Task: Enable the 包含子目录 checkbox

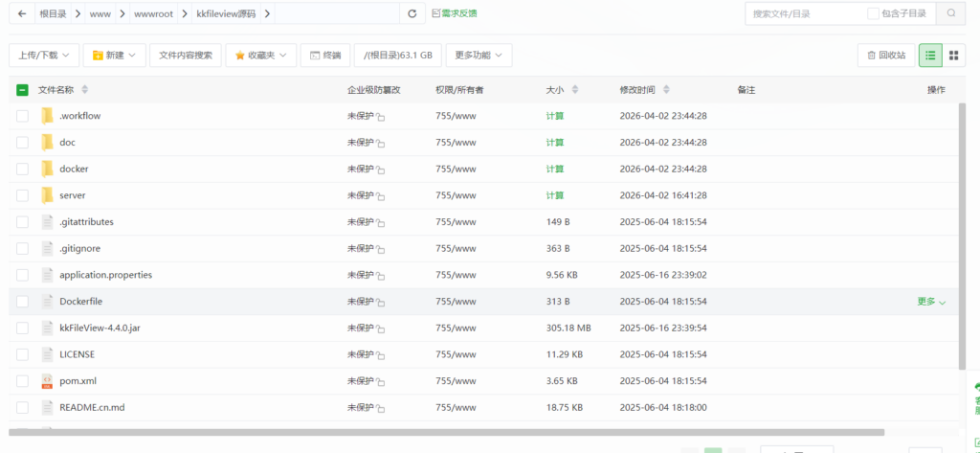Action: click(x=873, y=13)
